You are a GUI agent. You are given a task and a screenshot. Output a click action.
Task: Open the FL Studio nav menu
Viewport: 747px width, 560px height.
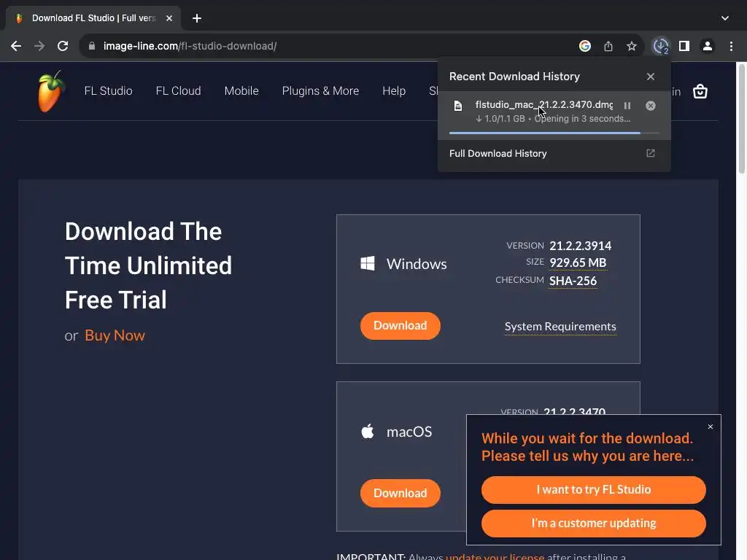tap(108, 91)
